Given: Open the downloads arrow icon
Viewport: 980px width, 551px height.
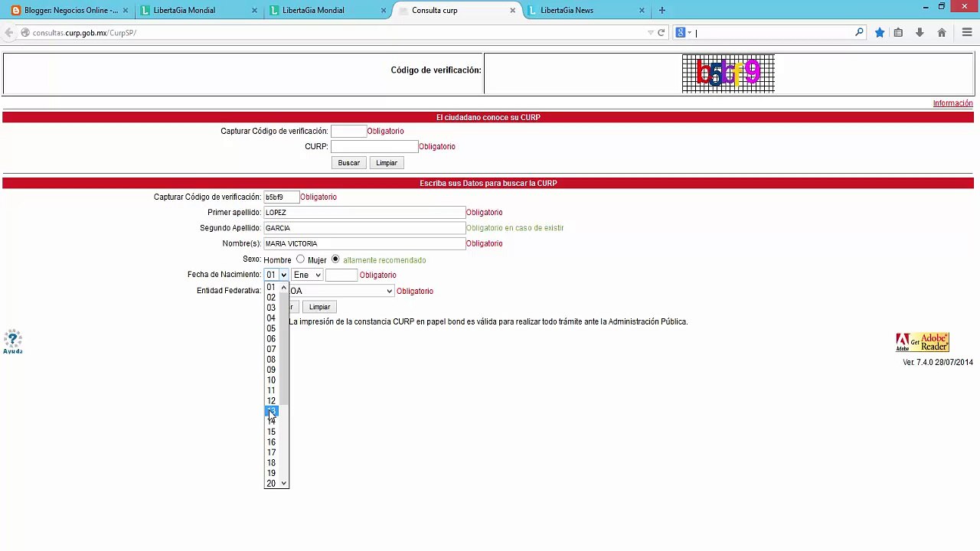Looking at the screenshot, I should 920,33.
